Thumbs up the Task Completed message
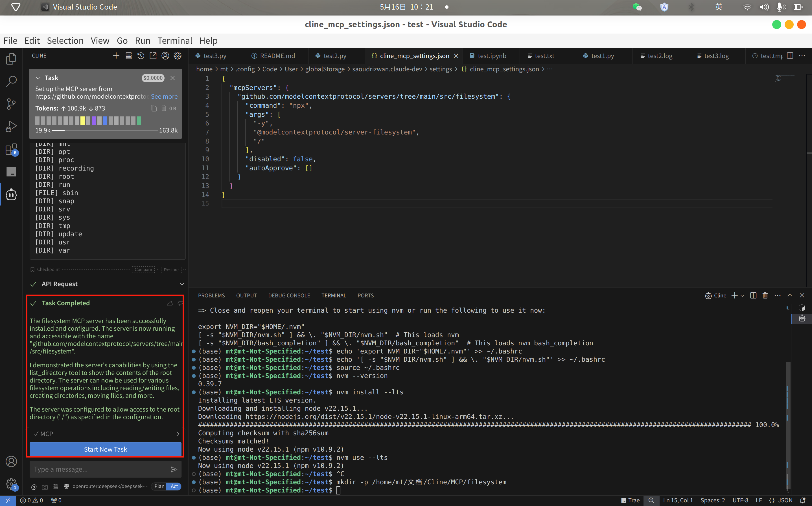The image size is (812, 506). 170,303
